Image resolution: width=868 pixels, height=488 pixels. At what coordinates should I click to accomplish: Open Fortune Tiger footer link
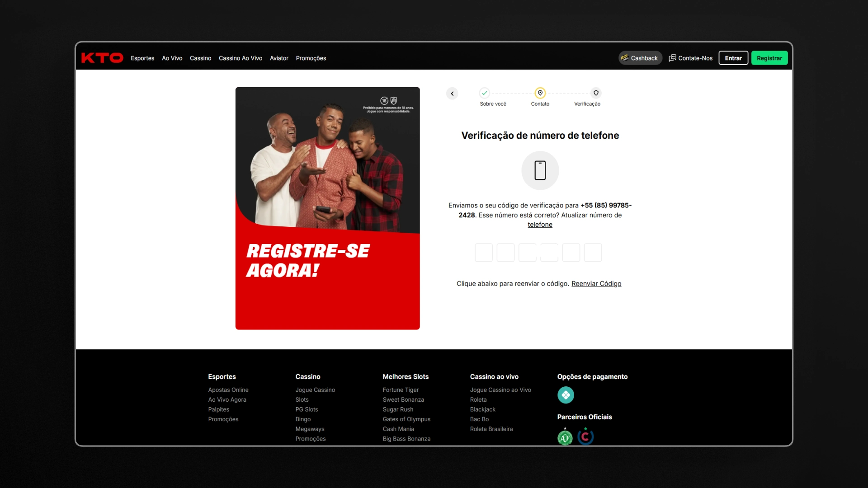click(401, 390)
